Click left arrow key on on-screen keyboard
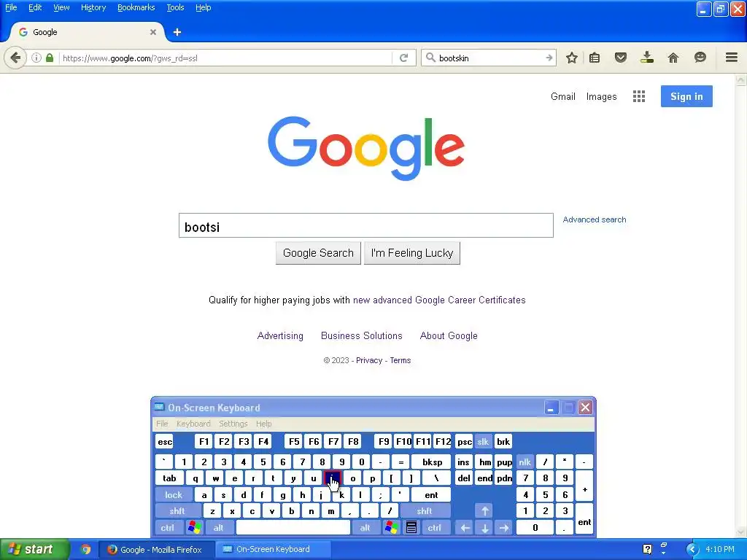The width and height of the screenshot is (747, 560). point(465,528)
